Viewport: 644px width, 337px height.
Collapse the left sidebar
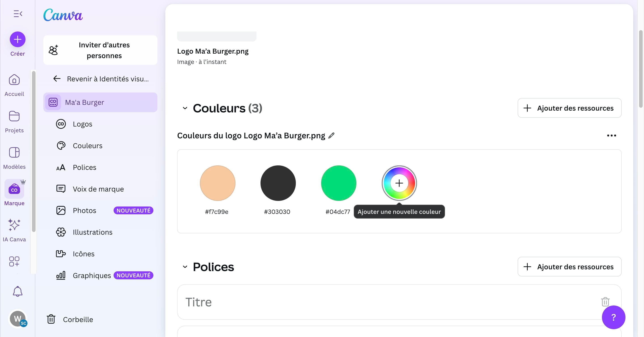[18, 13]
